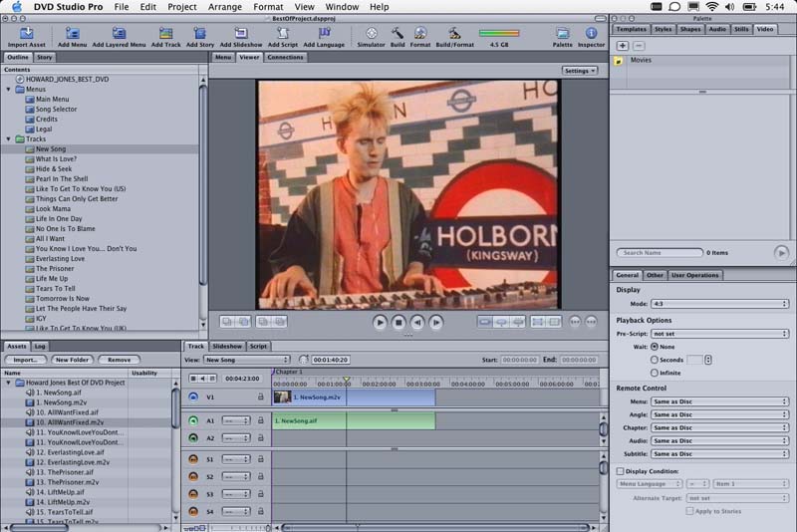
Task: Check the Apply to Stories checkbox
Action: 689,511
